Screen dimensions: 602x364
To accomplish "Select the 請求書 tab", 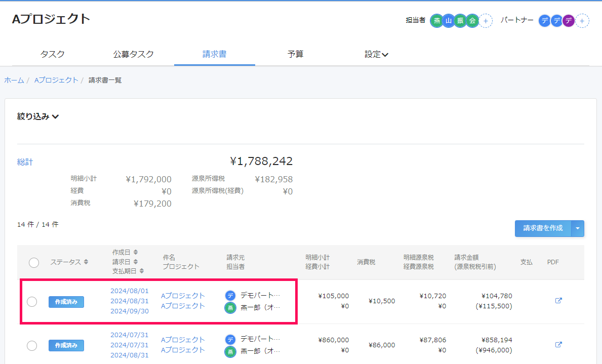I will click(x=215, y=54).
